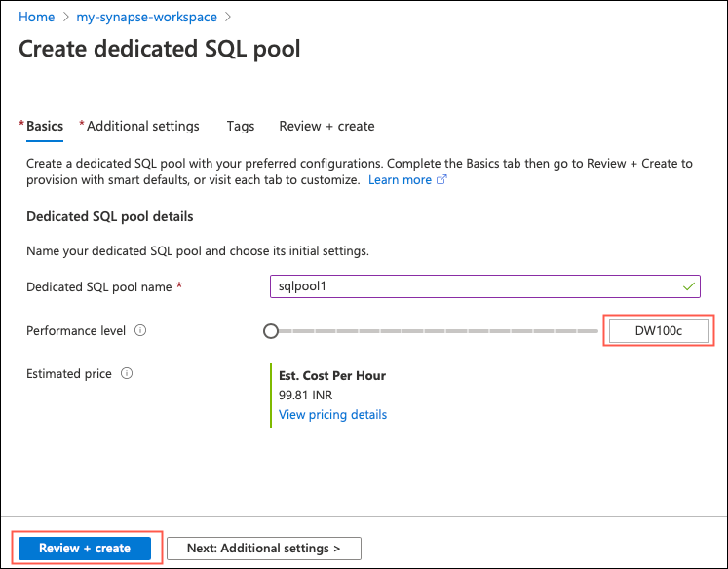This screenshot has width=728, height=569.
Task: Open the Basics tab
Action: point(45,127)
